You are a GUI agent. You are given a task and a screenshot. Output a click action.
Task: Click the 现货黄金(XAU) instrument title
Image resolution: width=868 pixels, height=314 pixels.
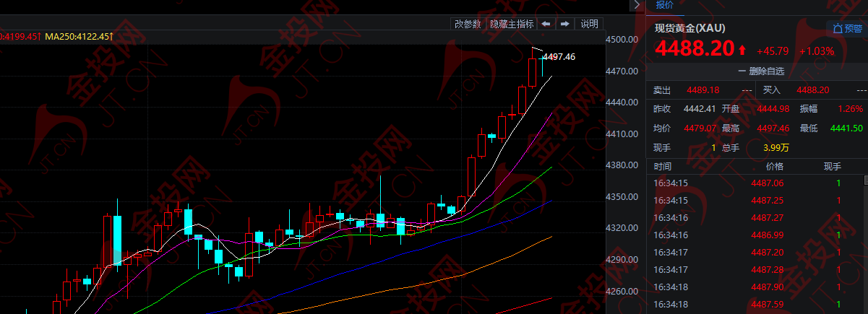689,28
